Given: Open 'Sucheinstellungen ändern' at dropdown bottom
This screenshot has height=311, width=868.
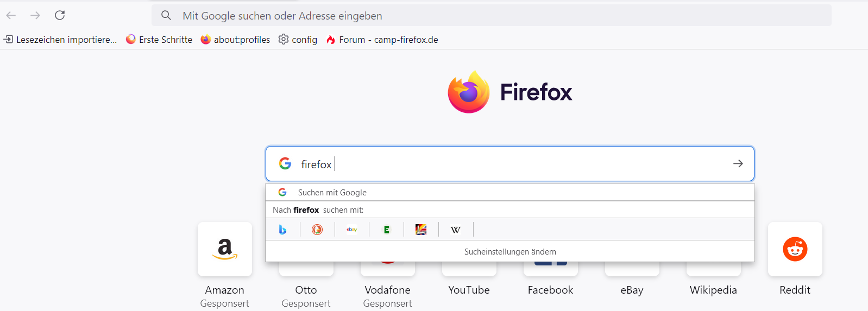Looking at the screenshot, I should click(510, 252).
